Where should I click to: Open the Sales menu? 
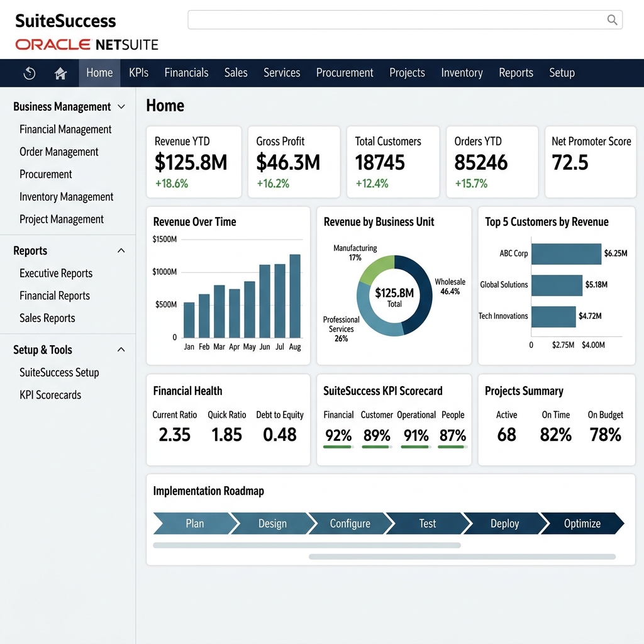(236, 73)
